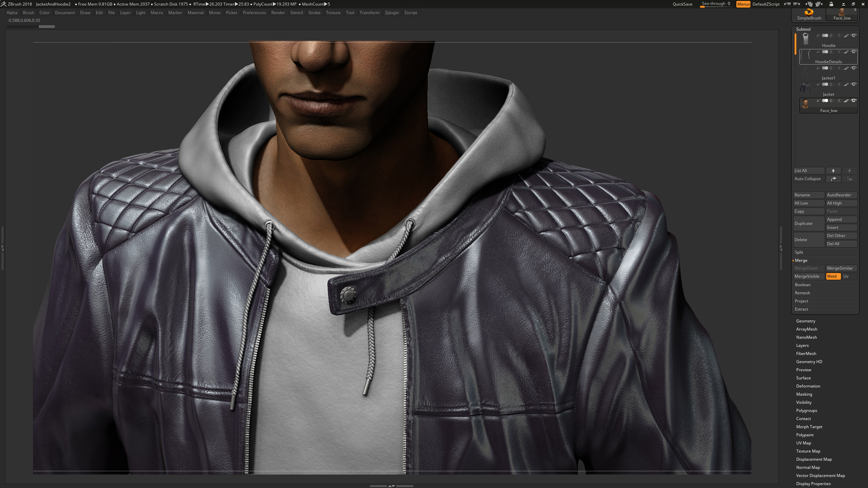Toggle the Hoodie subtool visibility eye

tap(854, 36)
